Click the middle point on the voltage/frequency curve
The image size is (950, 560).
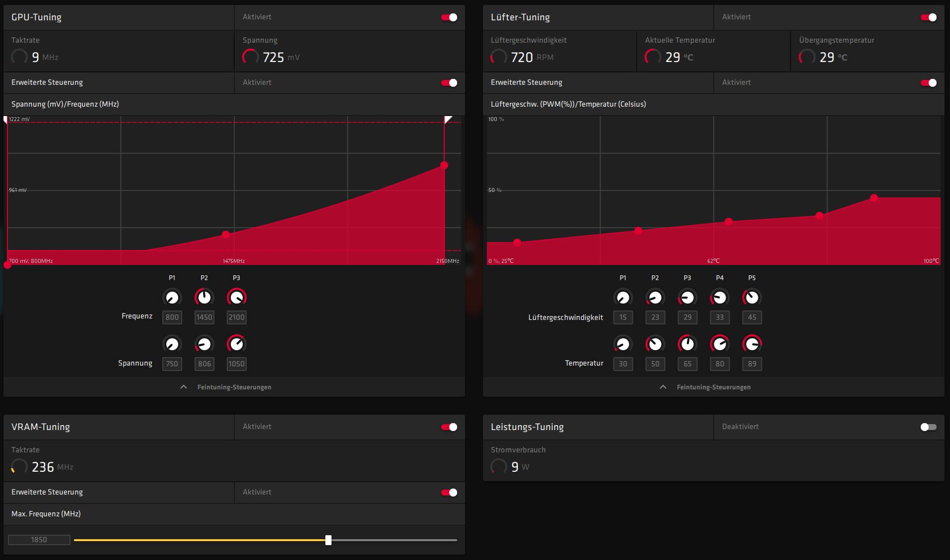click(x=226, y=235)
